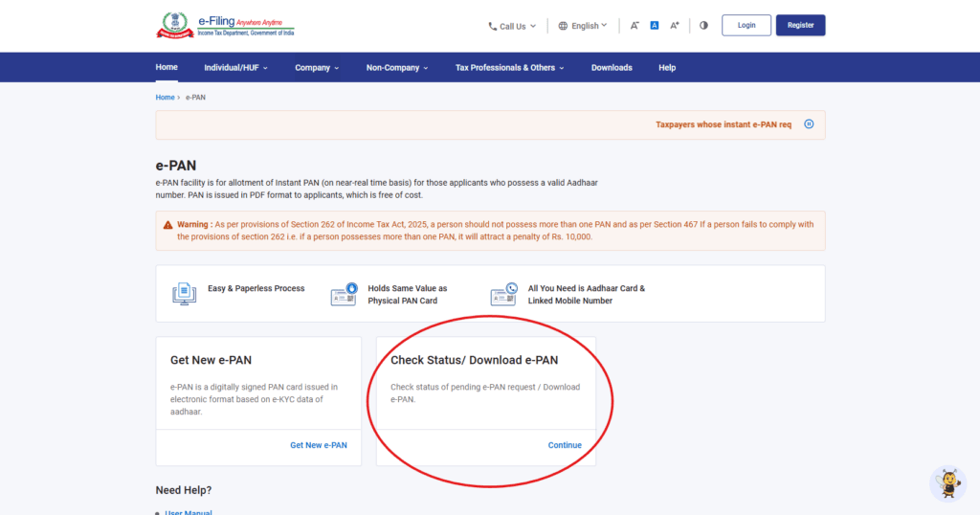This screenshot has width=980, height=515.
Task: Click the Home breadcrumb link
Action: 165,98
